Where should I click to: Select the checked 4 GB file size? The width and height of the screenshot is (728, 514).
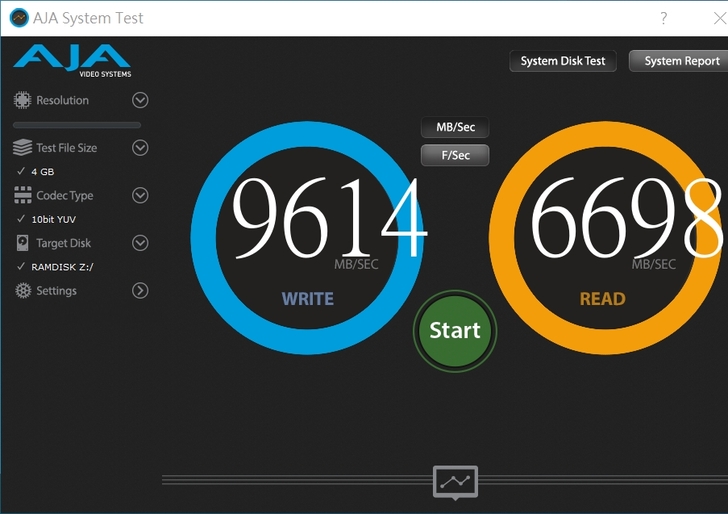[36, 172]
